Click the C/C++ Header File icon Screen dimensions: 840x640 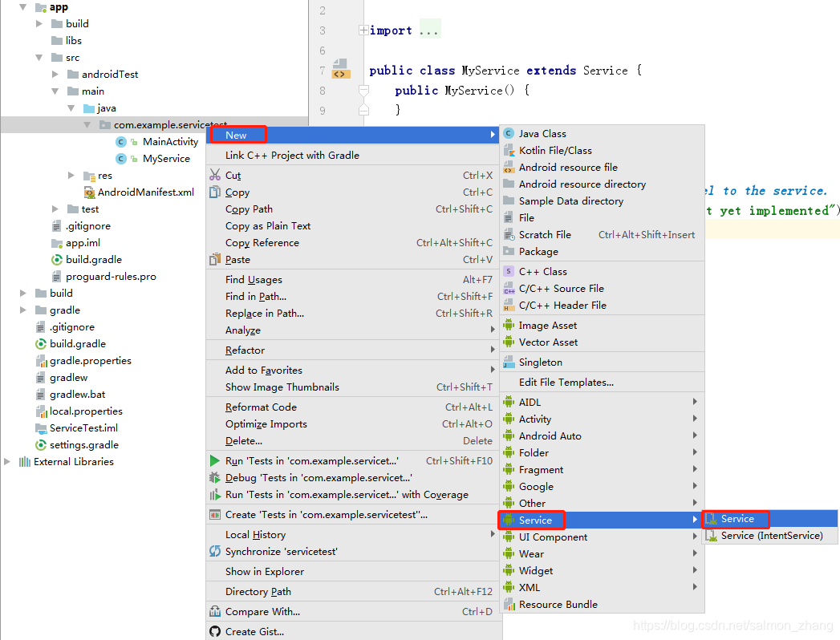point(509,305)
